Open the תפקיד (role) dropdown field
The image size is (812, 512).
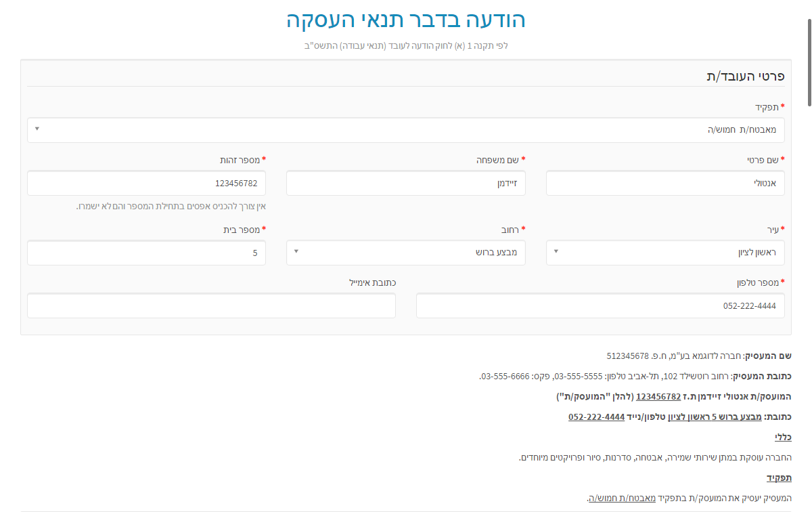406,129
